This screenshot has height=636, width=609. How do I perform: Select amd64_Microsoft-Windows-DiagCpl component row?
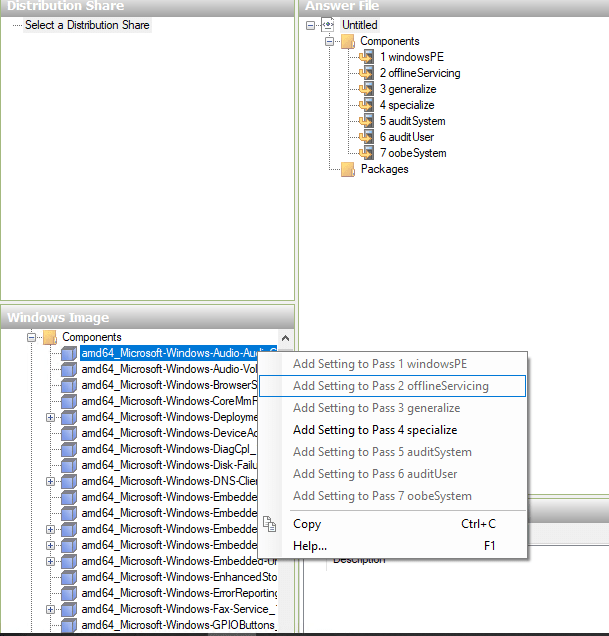169,449
